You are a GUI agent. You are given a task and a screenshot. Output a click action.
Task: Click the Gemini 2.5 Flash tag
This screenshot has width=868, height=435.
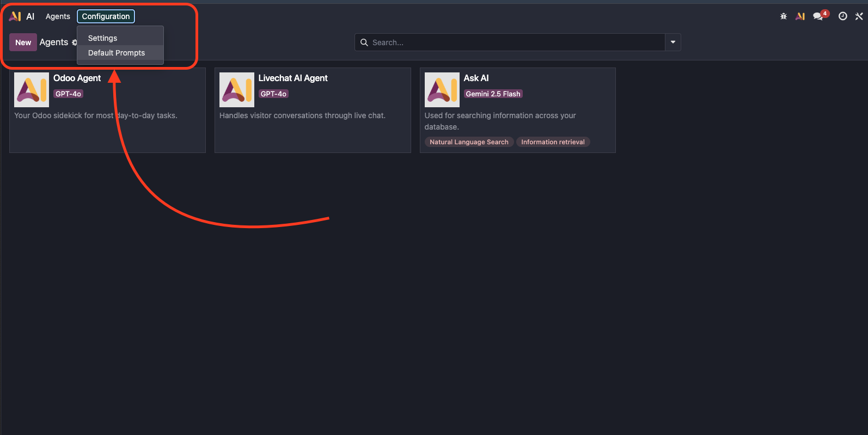point(493,94)
